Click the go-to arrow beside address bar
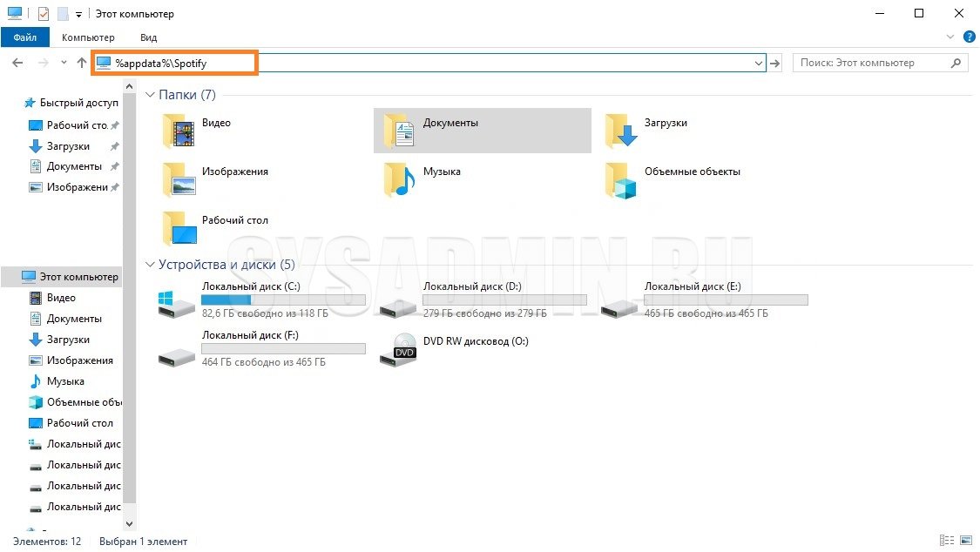This screenshot has width=980, height=552. click(776, 63)
